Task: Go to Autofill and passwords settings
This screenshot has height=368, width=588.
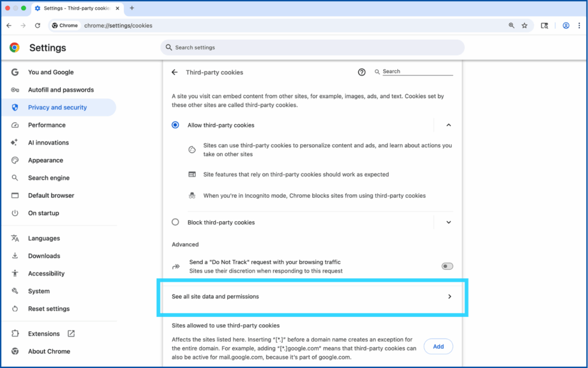Action: 61,90
